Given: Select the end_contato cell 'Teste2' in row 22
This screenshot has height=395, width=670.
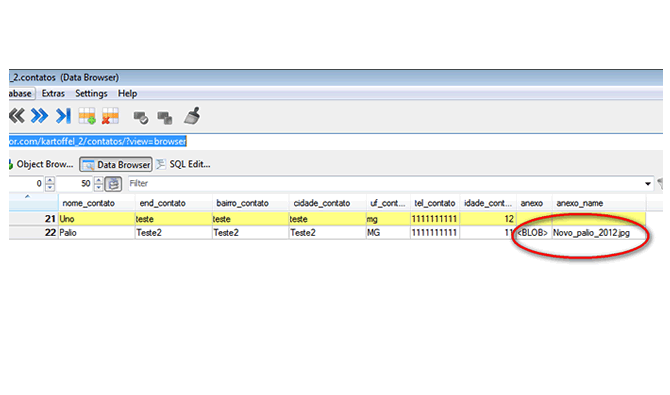Looking at the screenshot, I should pos(173,233).
